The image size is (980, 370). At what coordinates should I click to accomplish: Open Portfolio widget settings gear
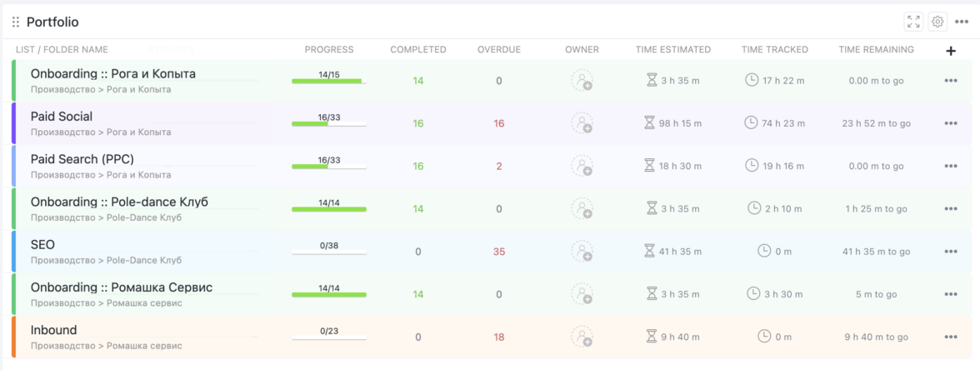937,22
